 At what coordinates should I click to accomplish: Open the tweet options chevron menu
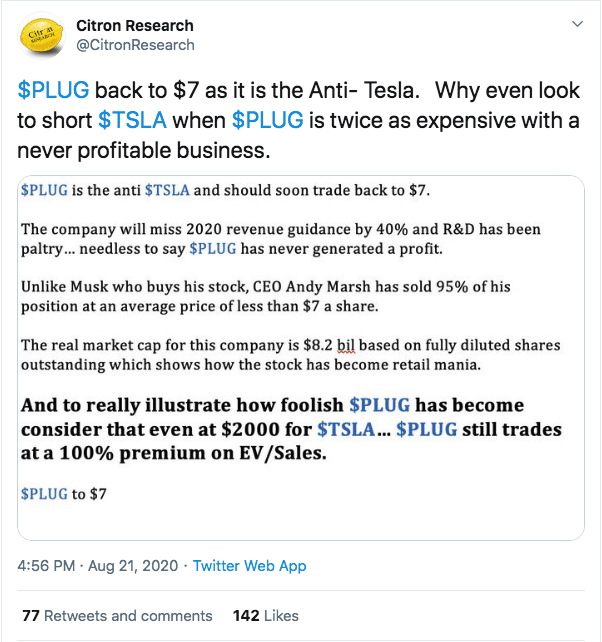[577, 24]
